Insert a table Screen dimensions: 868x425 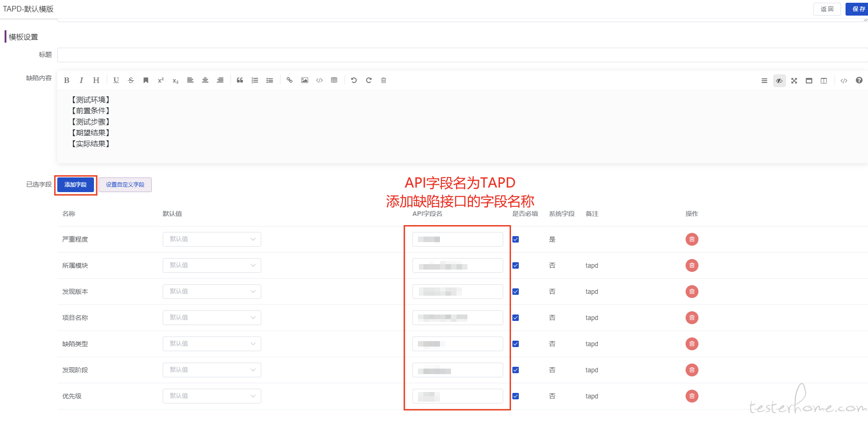[x=334, y=80]
